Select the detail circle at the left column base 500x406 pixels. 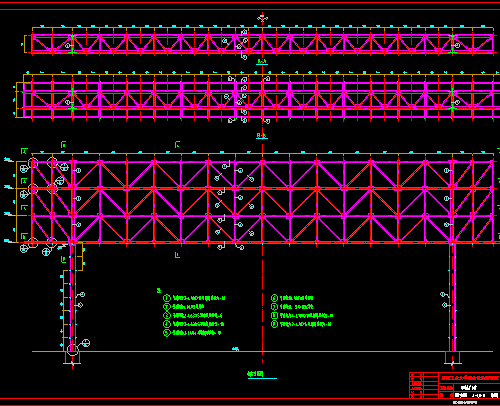click(73, 350)
